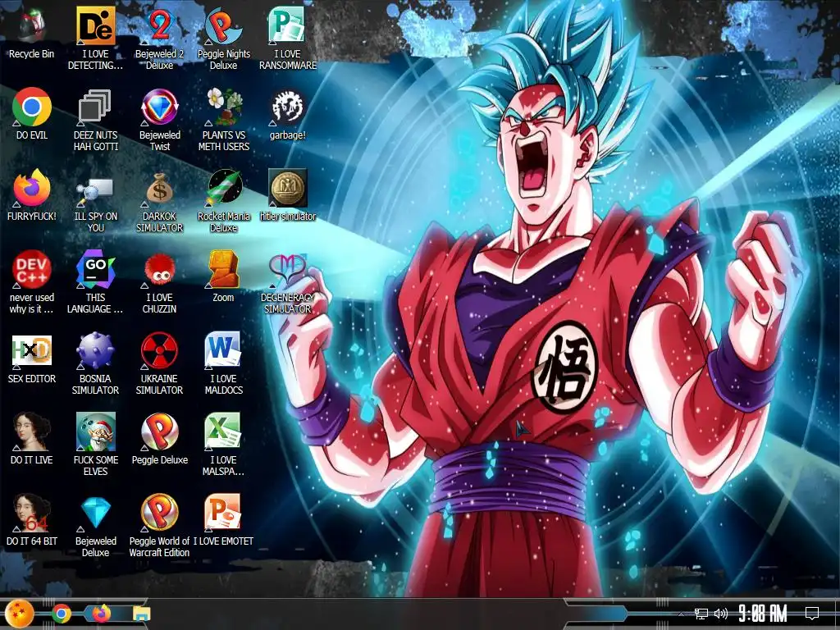Click Firefox pinned on the taskbar

(101, 614)
